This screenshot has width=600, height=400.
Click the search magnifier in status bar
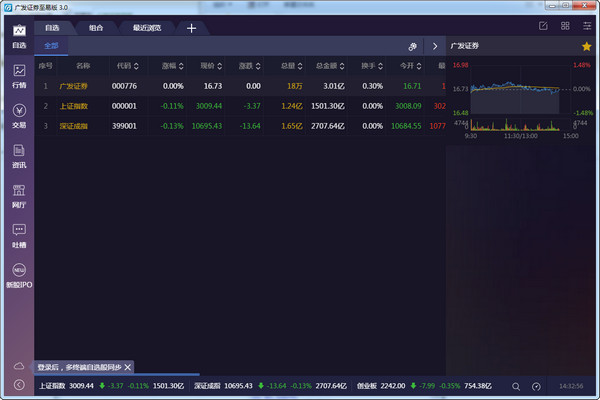tap(516, 386)
